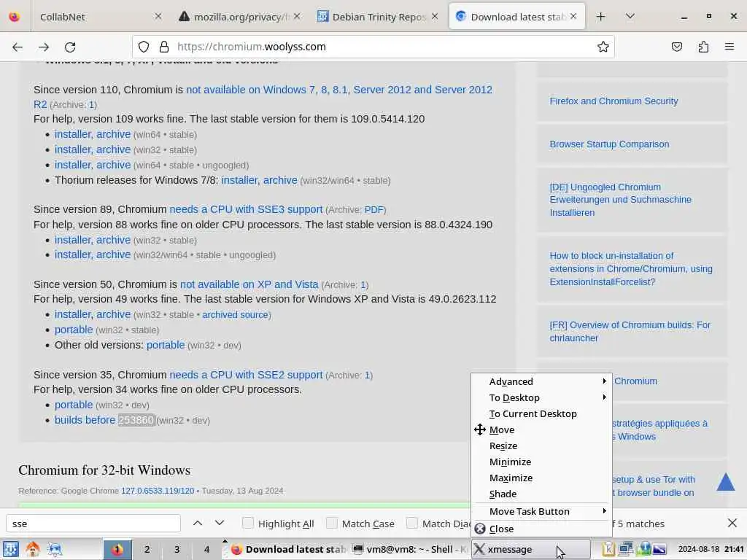Select Shade in the window menu
This screenshot has width=747, height=560.
click(x=541, y=494)
